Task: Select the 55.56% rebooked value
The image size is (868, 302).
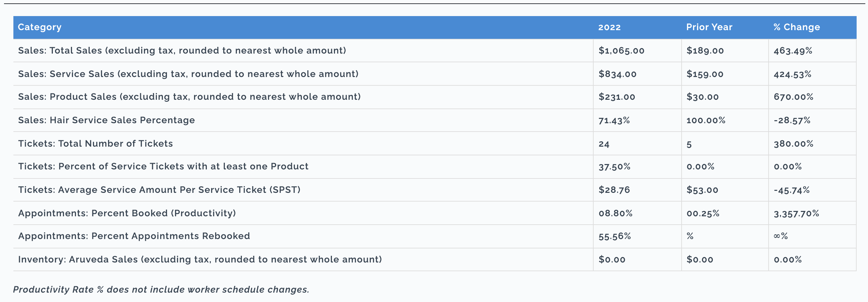Action: [615, 236]
